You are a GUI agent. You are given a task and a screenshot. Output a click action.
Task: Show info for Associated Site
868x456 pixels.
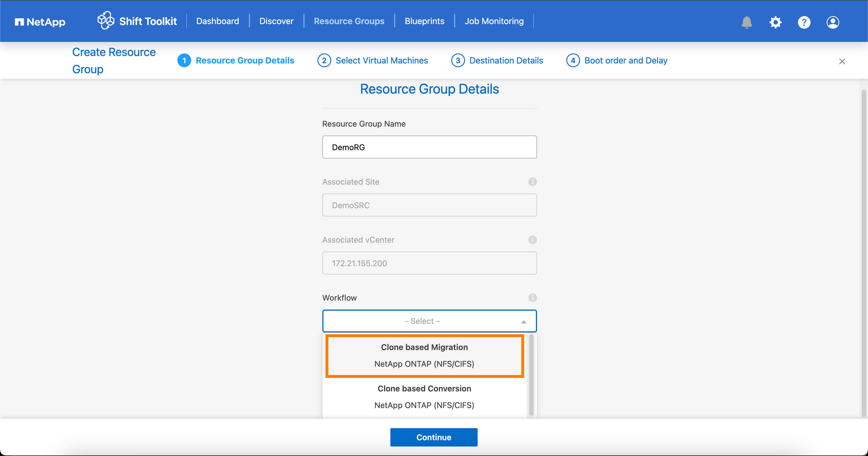click(x=532, y=182)
